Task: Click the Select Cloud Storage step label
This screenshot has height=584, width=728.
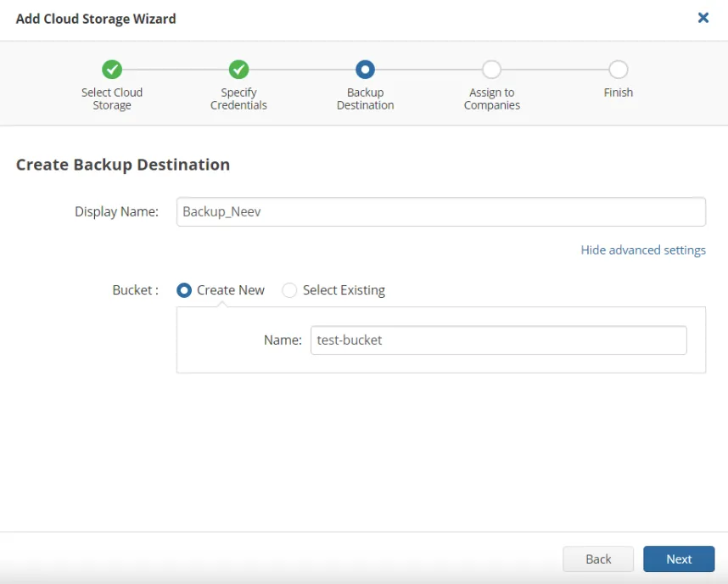Action: coord(112,99)
